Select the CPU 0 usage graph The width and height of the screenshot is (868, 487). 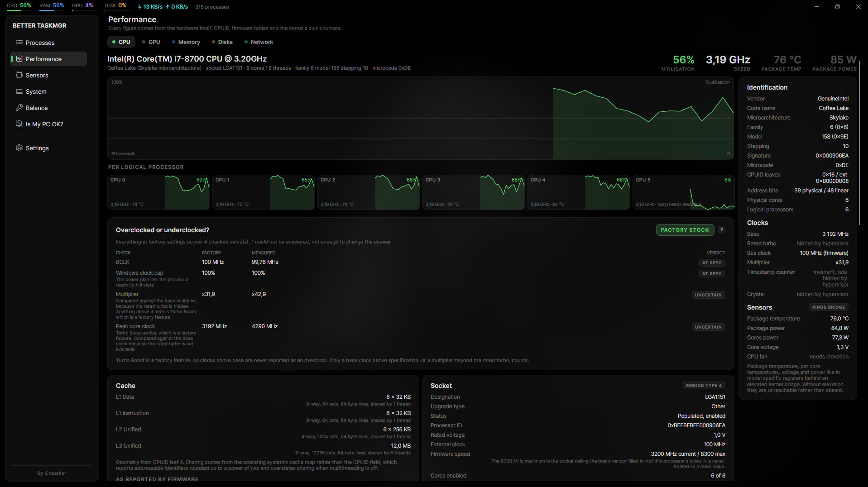point(158,192)
